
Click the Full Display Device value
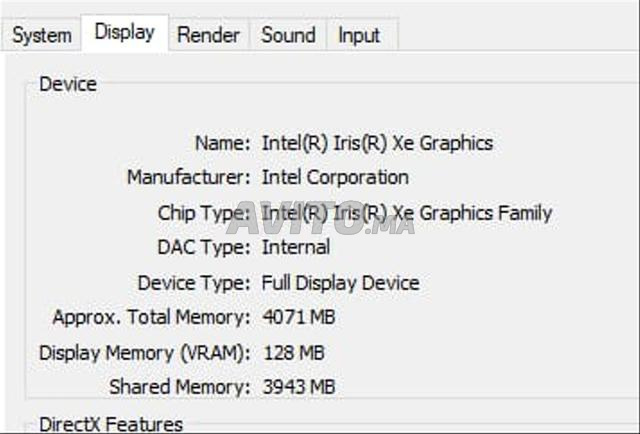[x=340, y=282]
